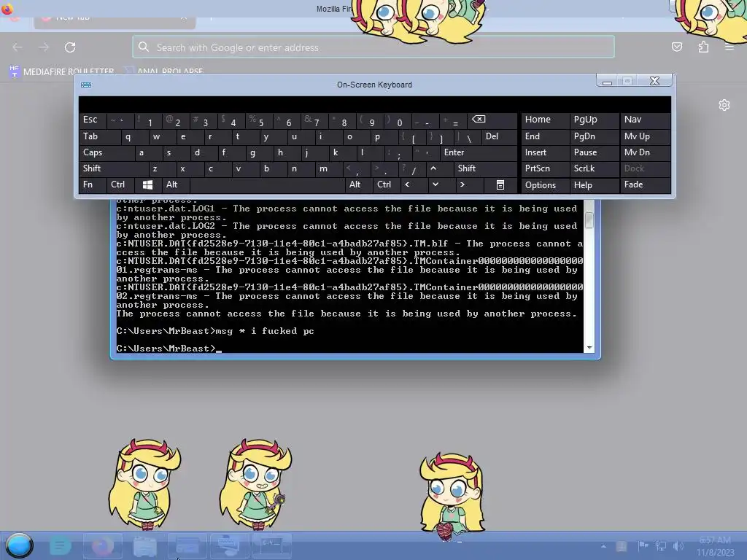Click the Fade key
Screen dimensions: 747x560
click(645, 184)
